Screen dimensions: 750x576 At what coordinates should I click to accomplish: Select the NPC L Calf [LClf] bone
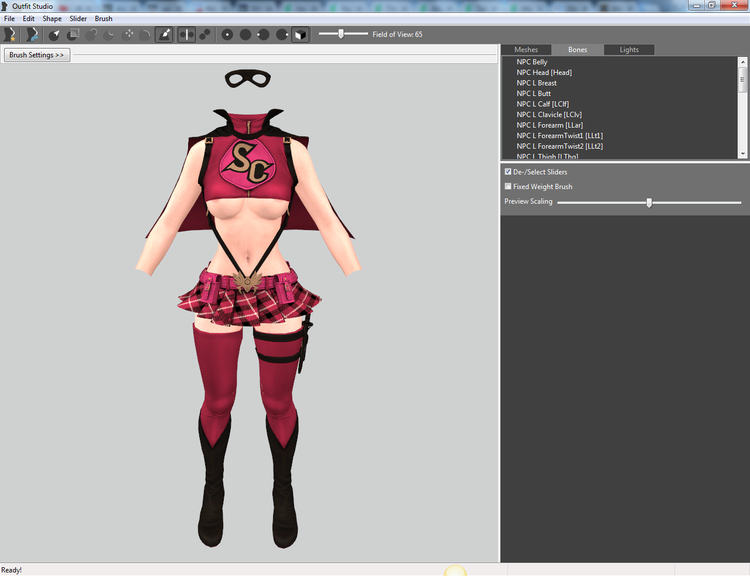pyautogui.click(x=542, y=104)
